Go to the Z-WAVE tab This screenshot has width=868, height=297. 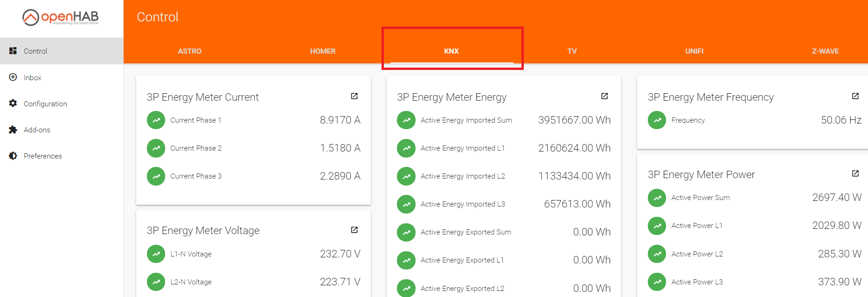[x=825, y=51]
